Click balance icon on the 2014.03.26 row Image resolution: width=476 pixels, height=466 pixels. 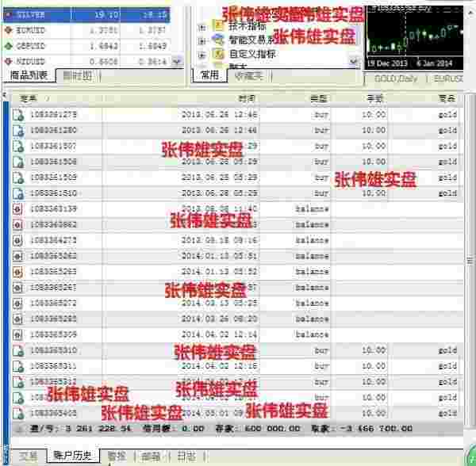tap(17, 319)
